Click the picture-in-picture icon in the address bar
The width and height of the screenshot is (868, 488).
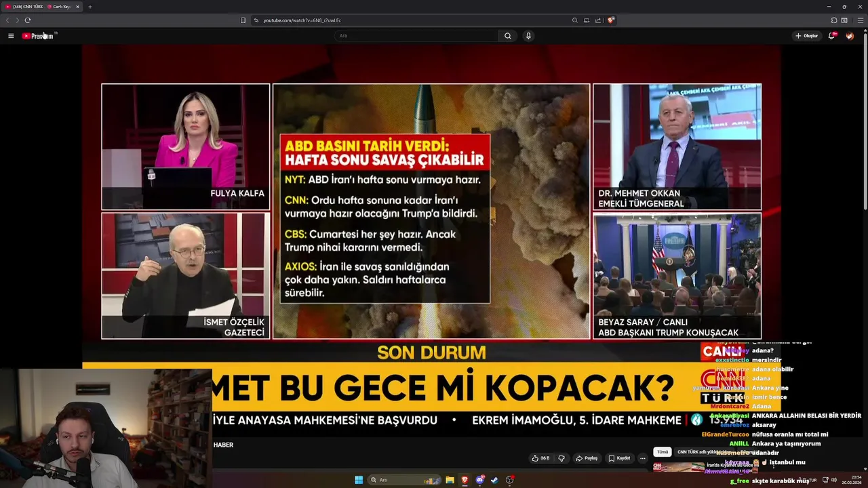tap(587, 20)
